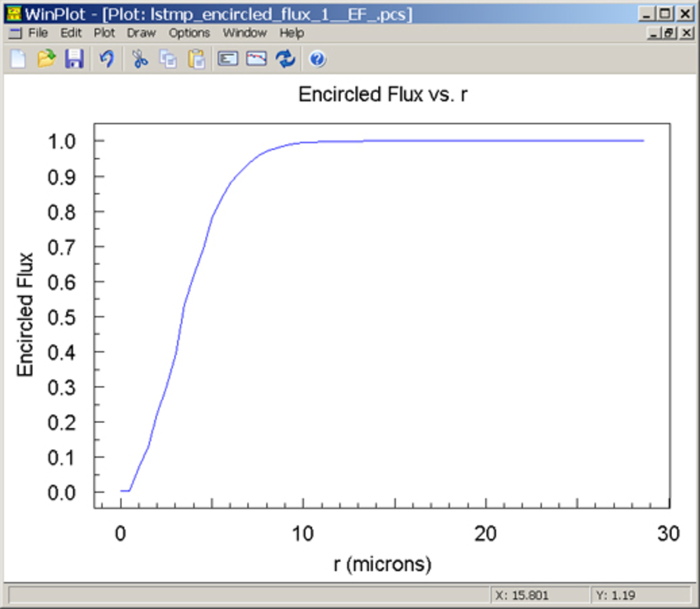Create a new plot document
700x609 pixels.
(18, 58)
